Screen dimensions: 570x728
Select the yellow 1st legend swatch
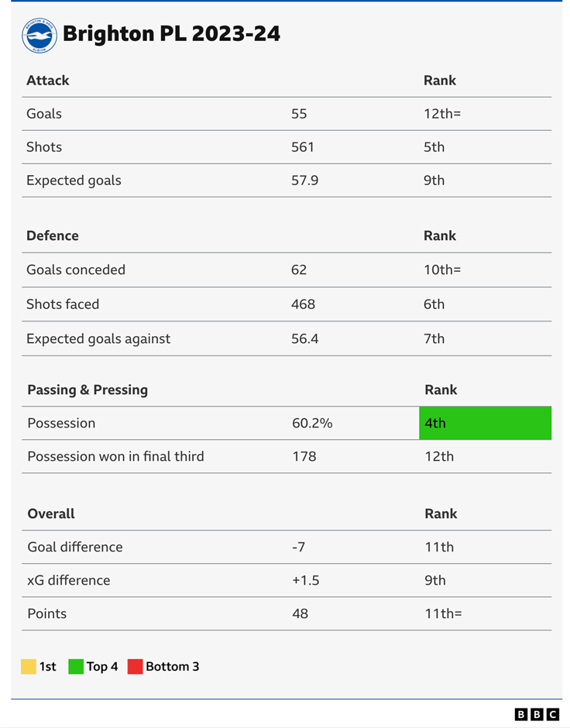point(29,667)
